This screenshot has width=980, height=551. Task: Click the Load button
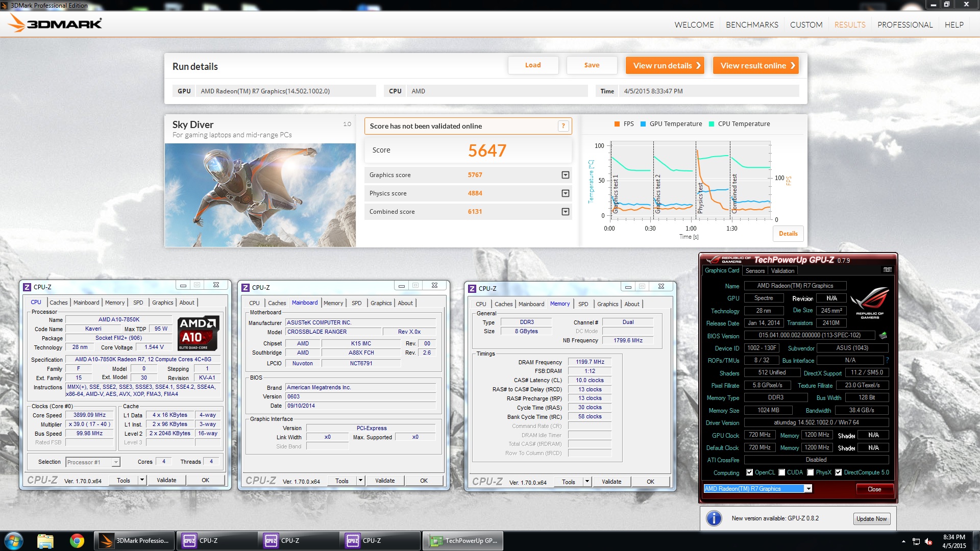pyautogui.click(x=533, y=65)
